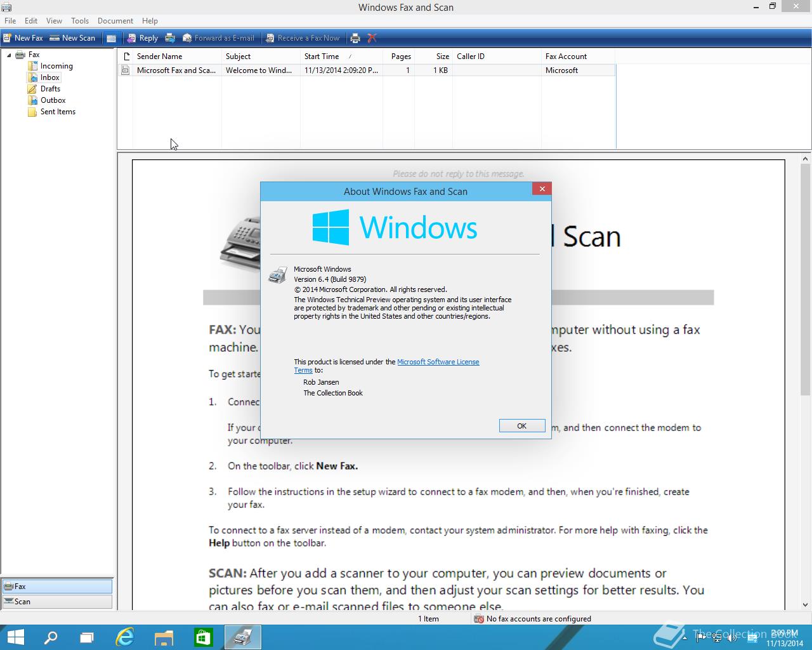Screen dimensions: 812x650
Task: Open the Edit menu
Action: point(31,21)
